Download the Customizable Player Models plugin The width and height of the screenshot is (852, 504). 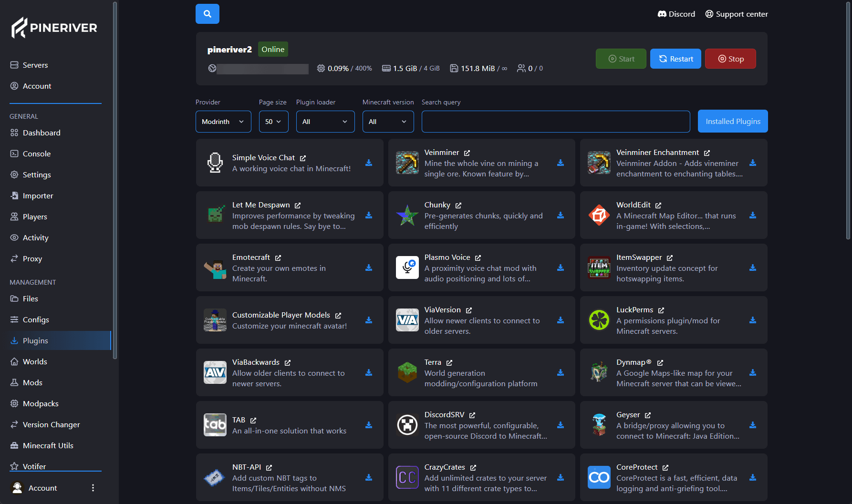click(x=369, y=320)
